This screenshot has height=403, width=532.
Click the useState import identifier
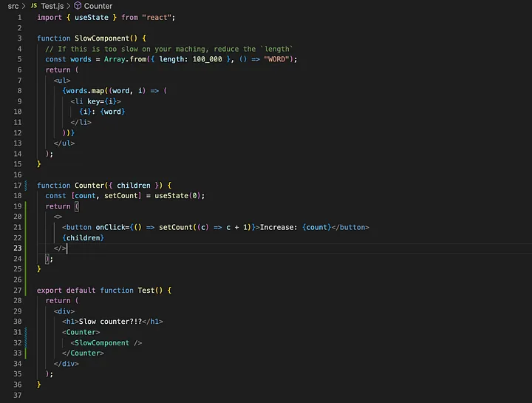(x=92, y=17)
